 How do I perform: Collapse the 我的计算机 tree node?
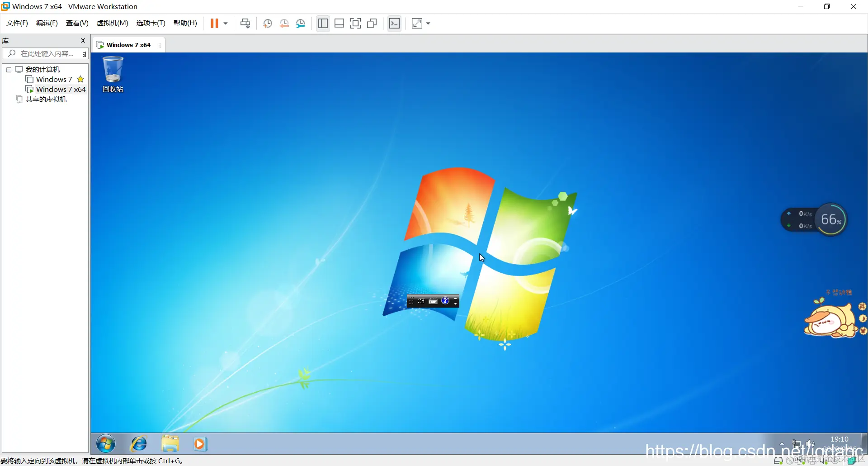9,70
